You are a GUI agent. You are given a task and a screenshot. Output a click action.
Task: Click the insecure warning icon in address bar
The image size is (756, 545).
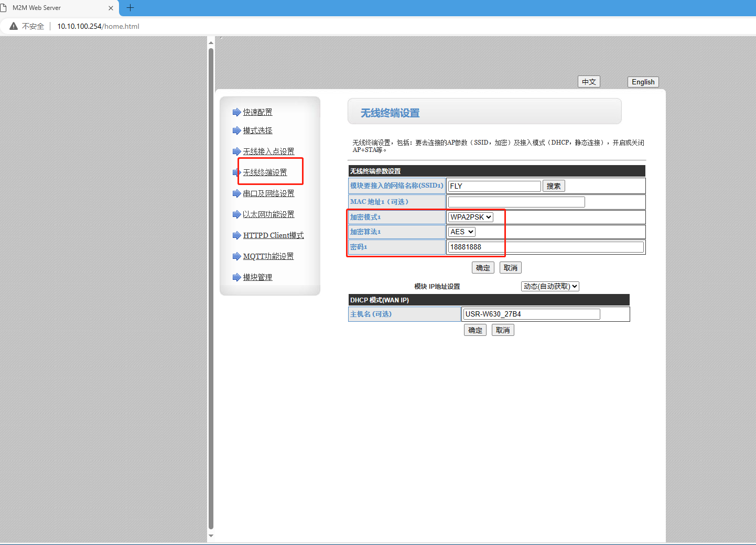(x=14, y=26)
